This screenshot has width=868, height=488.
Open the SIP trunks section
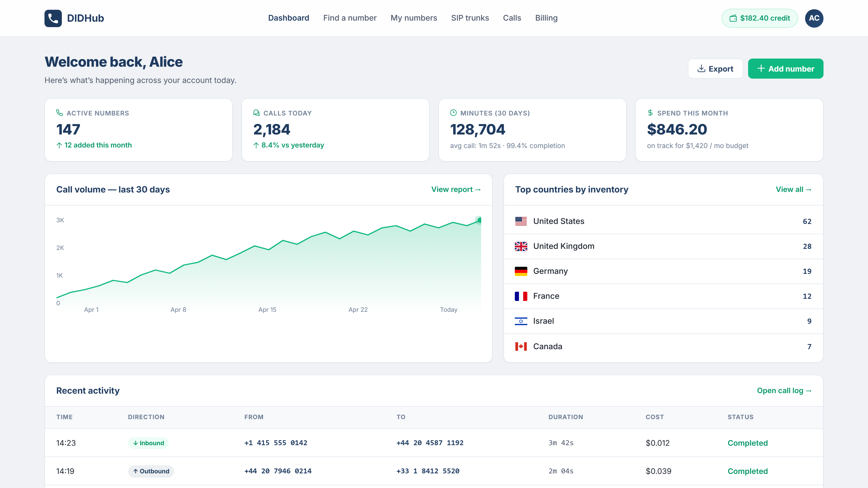470,18
